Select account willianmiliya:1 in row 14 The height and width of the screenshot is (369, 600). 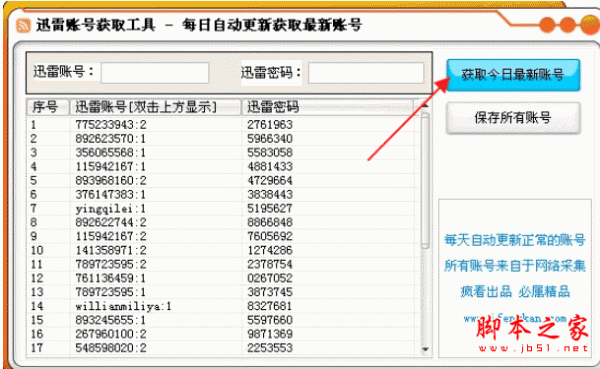123,306
